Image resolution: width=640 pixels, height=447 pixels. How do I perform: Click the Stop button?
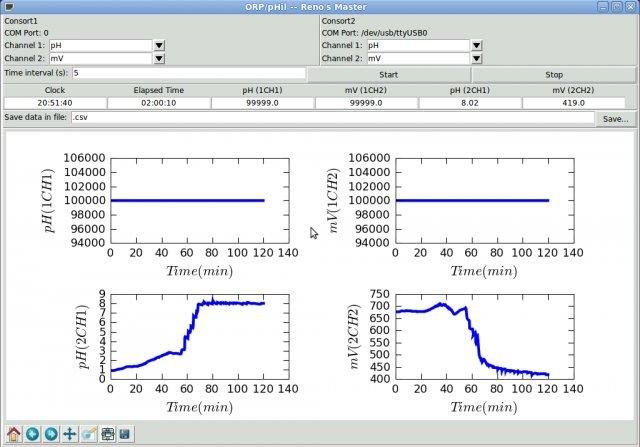click(x=554, y=75)
